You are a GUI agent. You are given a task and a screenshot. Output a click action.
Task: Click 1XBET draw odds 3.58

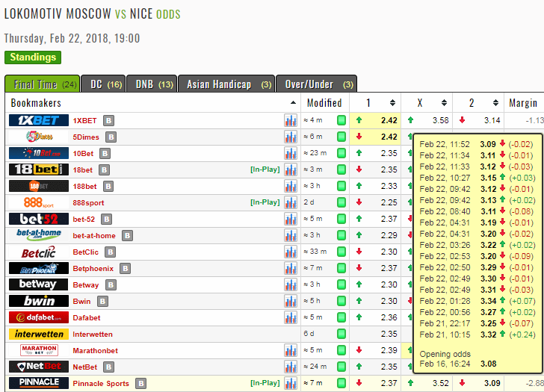click(441, 120)
